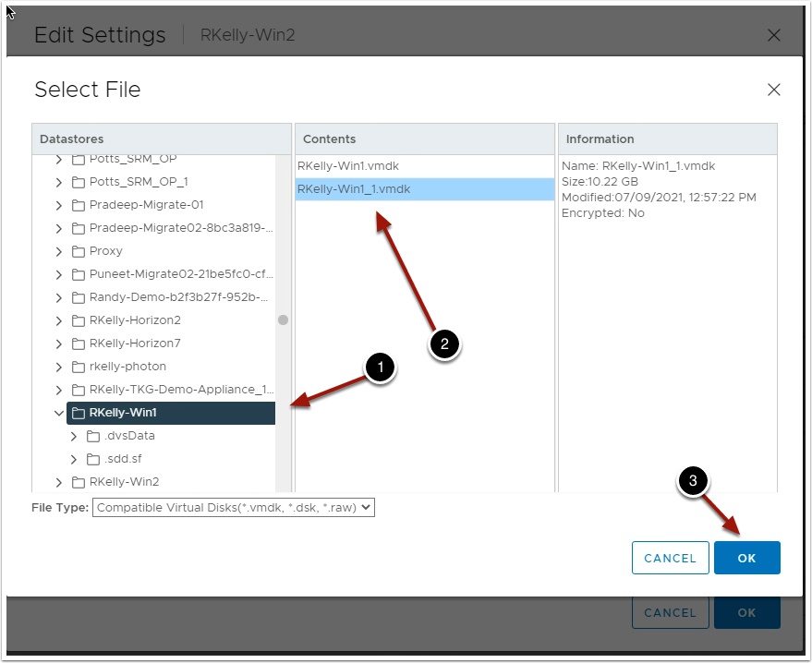This screenshot has height=663, width=812.
Task: Expand the Puneet-Migrate02 folder chevron
Action: pyautogui.click(x=58, y=274)
